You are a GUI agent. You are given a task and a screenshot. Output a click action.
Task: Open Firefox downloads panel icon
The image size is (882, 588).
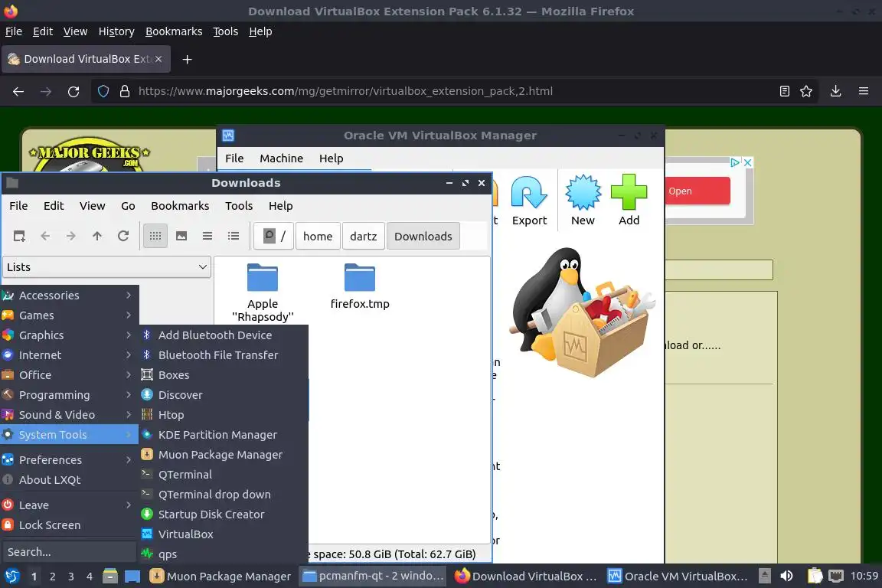point(836,91)
